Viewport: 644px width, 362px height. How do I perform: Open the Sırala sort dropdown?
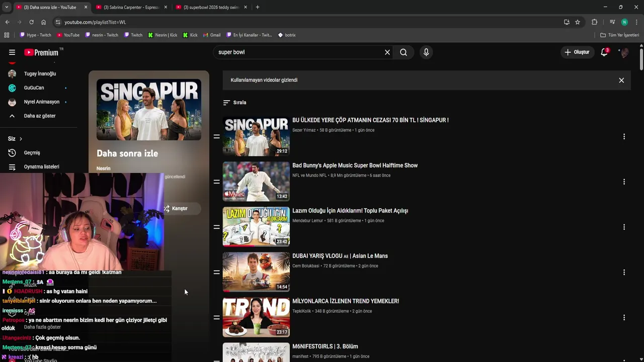(x=235, y=103)
